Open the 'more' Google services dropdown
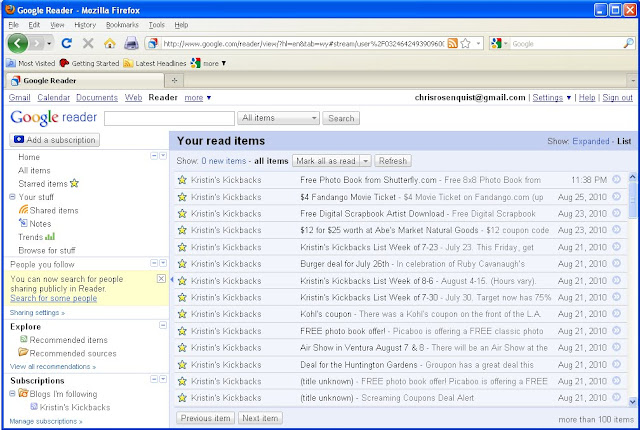 coord(198,98)
